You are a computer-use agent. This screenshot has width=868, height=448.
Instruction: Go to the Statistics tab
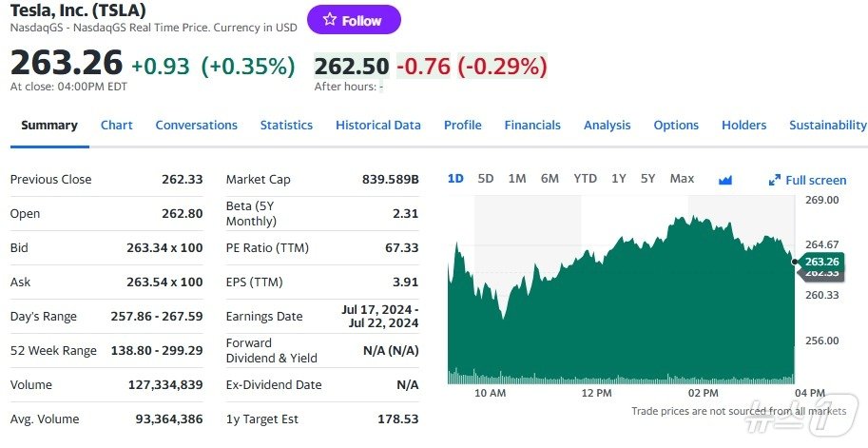click(x=286, y=126)
